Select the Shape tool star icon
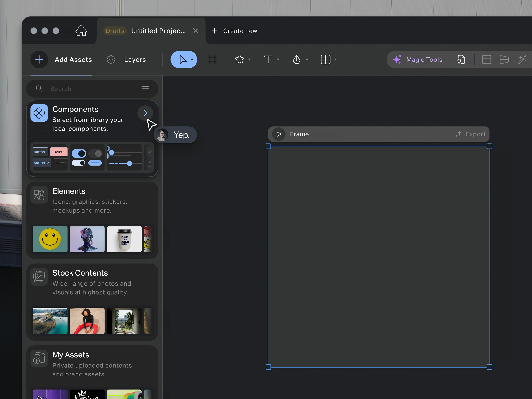Viewport: 532px width, 399px height. 239,59
